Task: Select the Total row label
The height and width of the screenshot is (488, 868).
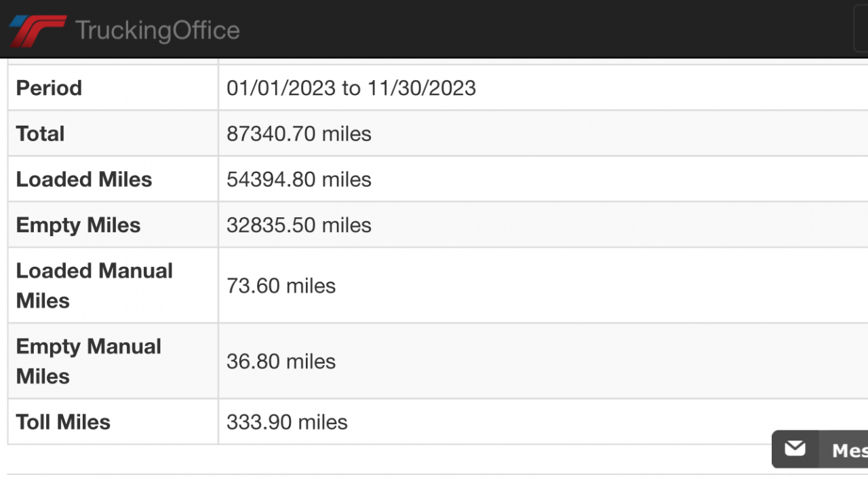Action: click(x=40, y=134)
